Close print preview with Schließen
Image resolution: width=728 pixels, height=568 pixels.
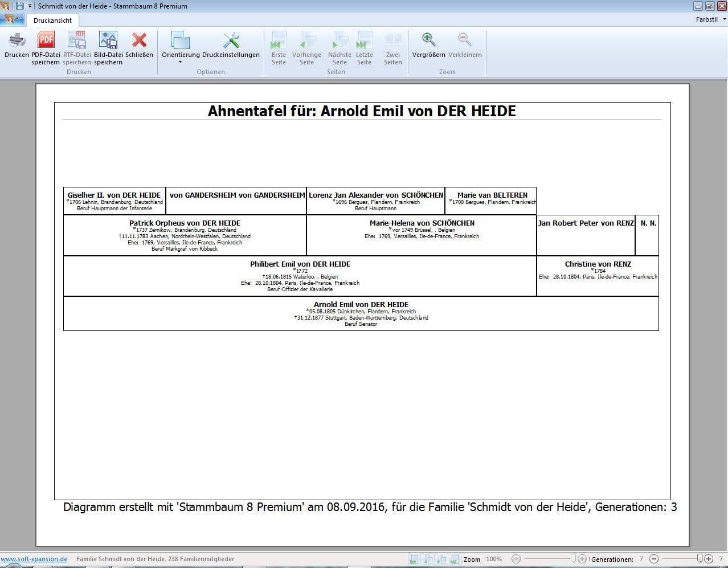click(x=139, y=41)
